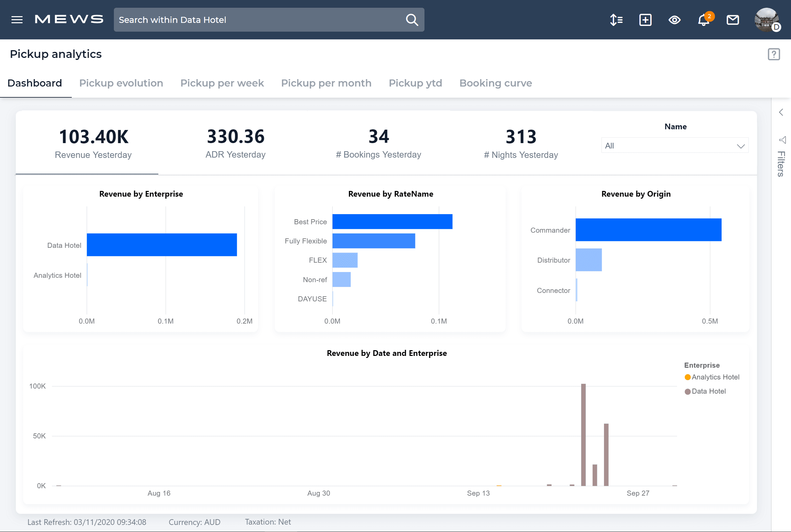Switch to the Booking curve tab
Viewport: 791px width, 532px height.
point(495,83)
